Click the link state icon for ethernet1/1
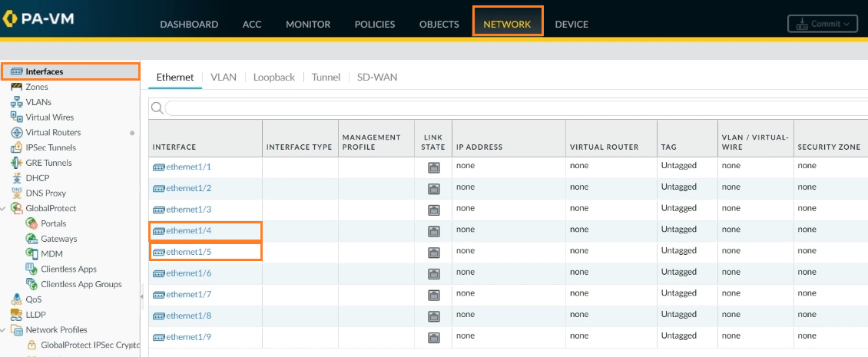The image size is (868, 357). click(434, 167)
